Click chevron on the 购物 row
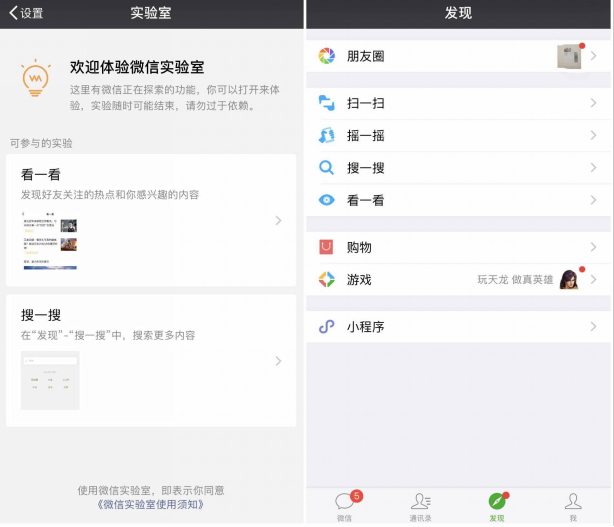Image resolution: width=614 pixels, height=527 pixels. point(594,247)
